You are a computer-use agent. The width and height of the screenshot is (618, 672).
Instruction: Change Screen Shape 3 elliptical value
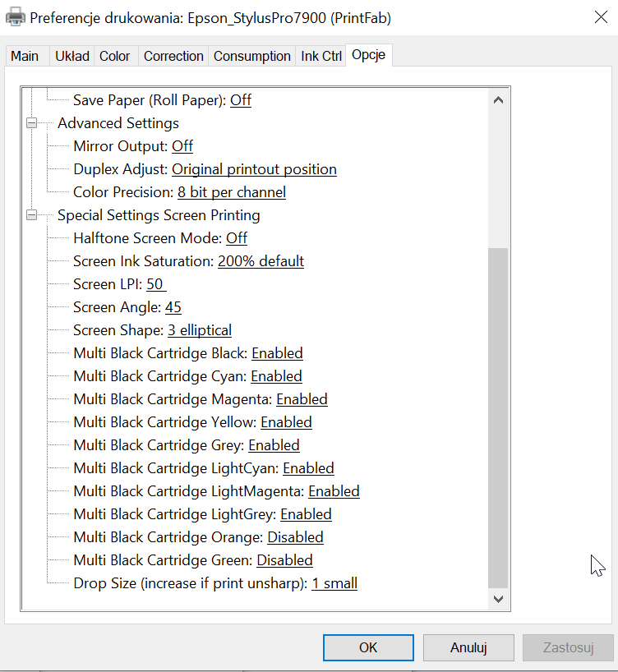(x=200, y=330)
